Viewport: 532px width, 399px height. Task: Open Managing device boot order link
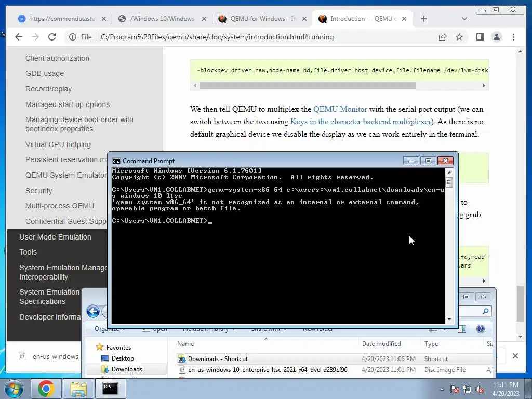pos(79,124)
